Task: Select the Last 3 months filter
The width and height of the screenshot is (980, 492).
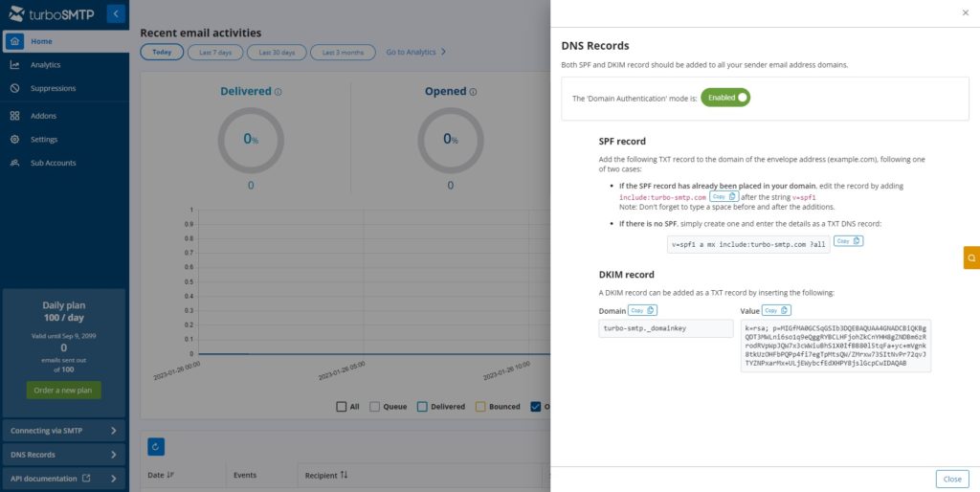Action: (x=343, y=52)
